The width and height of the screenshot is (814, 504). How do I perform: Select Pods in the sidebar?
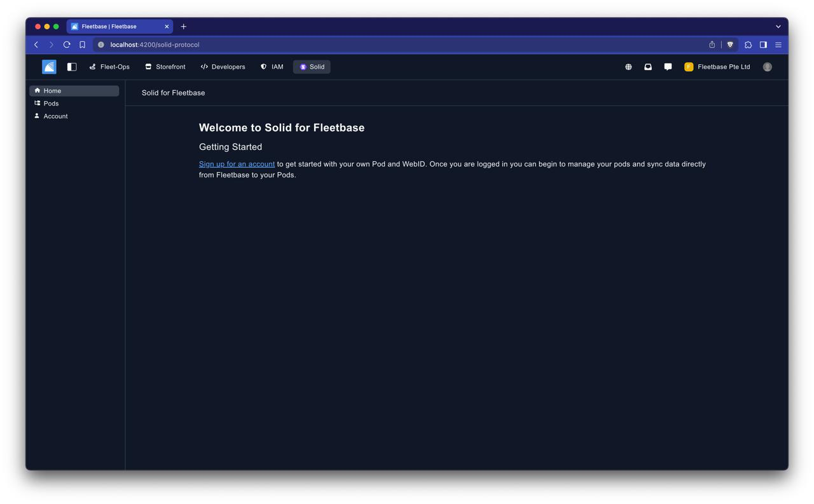74,104
